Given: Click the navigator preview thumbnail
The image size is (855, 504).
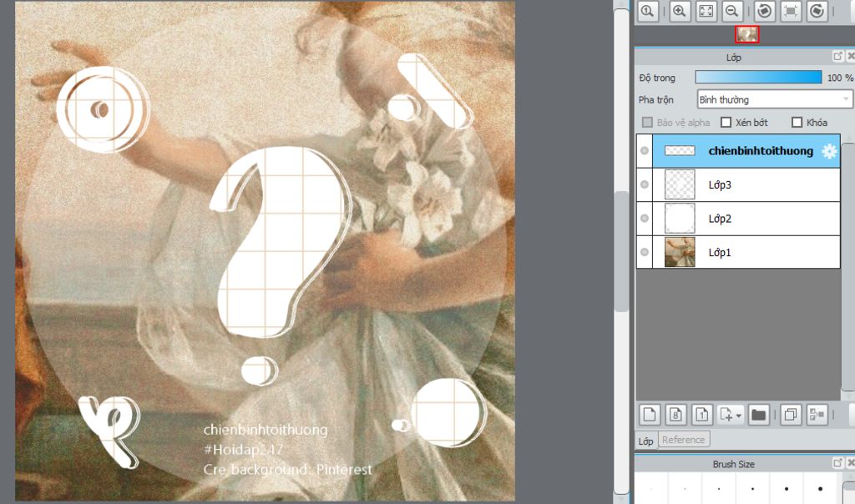Looking at the screenshot, I should [747, 34].
